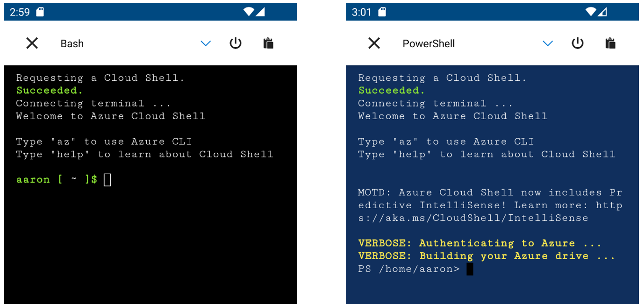The image size is (644, 304).
Task: Select the PowerShell title in the header
Action: [x=428, y=43]
